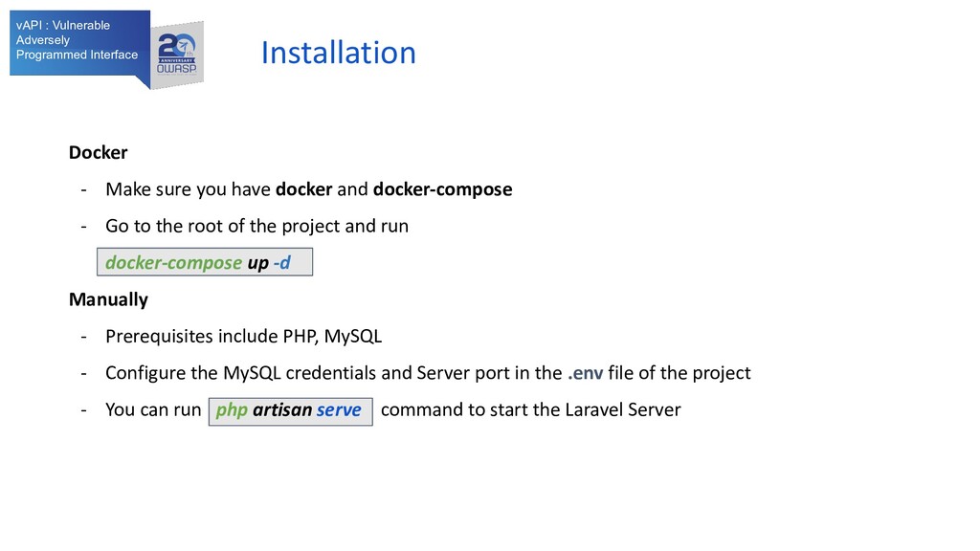
Task: Click the Make sure you have bullet
Action: [x=309, y=189]
